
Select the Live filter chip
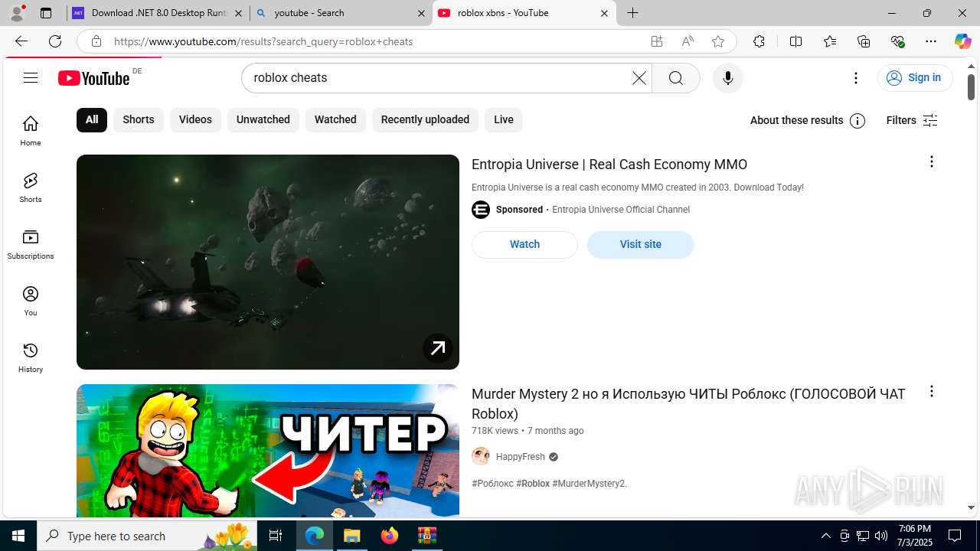tap(504, 119)
